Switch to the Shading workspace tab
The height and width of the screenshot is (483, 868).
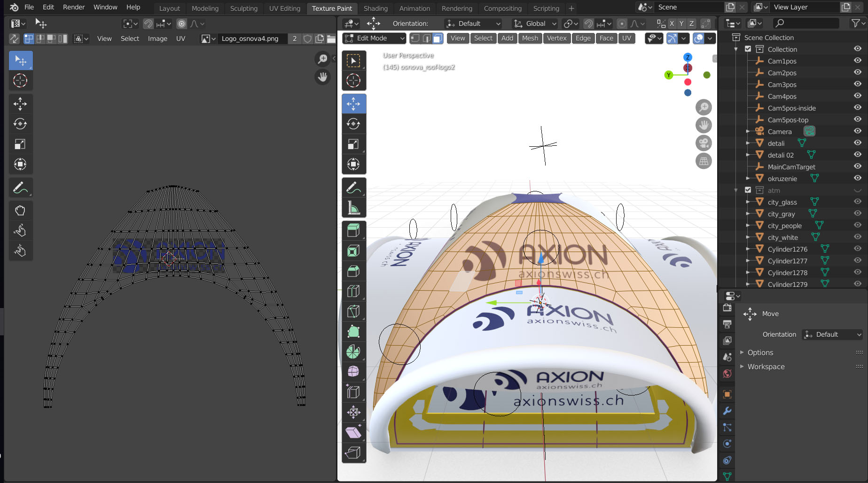click(375, 8)
